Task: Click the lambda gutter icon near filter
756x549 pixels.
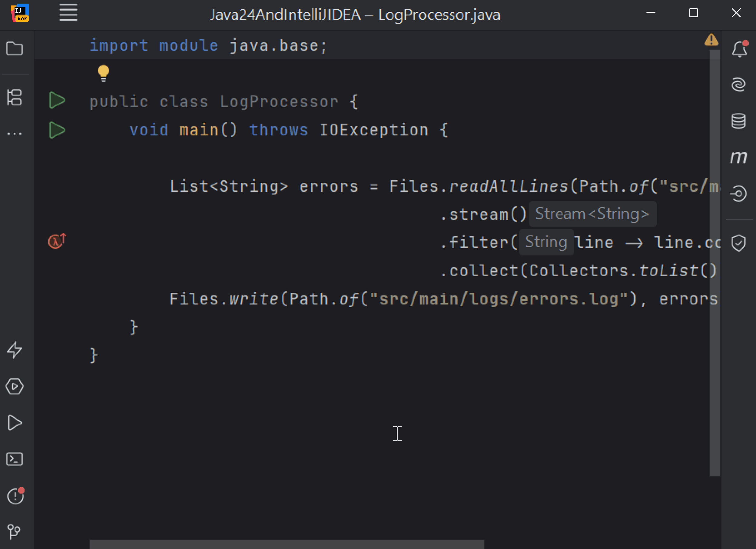Action: (x=57, y=241)
